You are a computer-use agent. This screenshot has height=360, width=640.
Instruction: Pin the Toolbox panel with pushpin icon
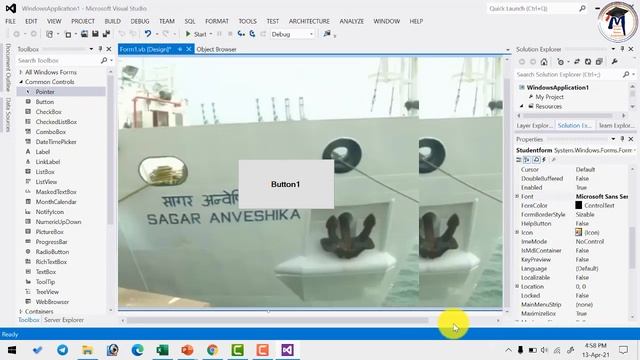click(x=100, y=49)
